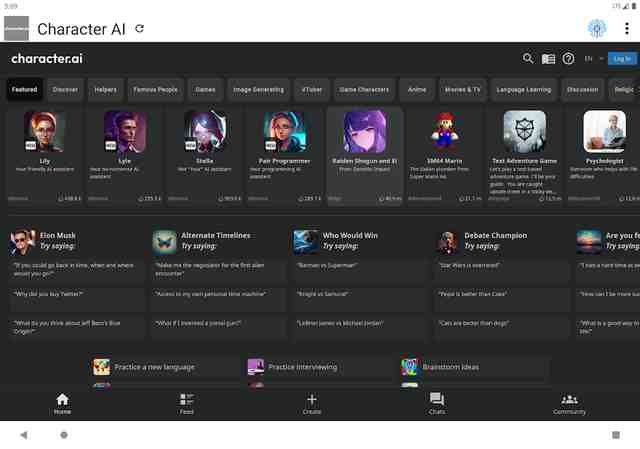Screen dimensions: 640x449
Task: Open the Elon Musk avatar
Action: point(22,242)
